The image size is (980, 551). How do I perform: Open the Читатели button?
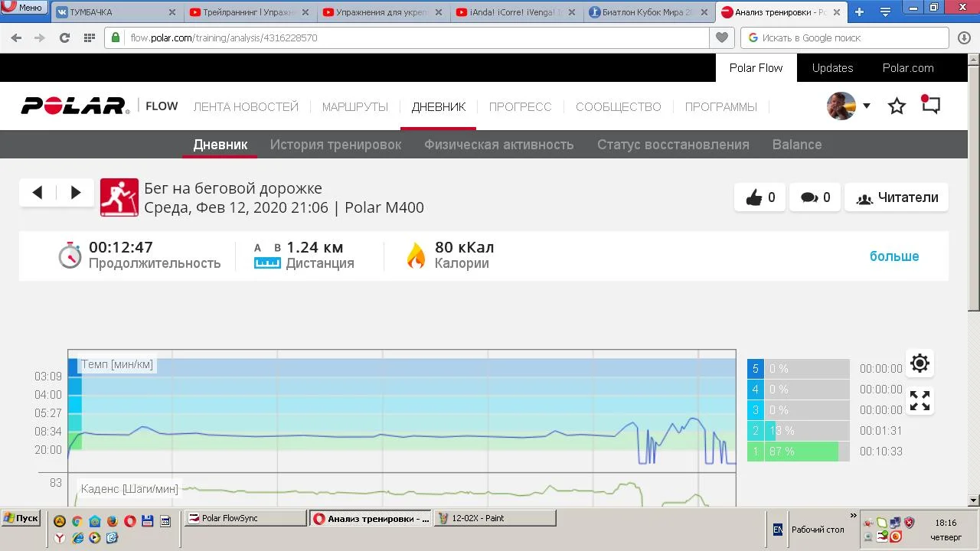pyautogui.click(x=897, y=197)
